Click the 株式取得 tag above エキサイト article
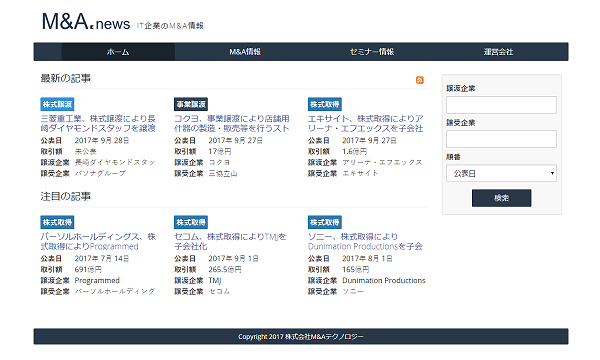The width and height of the screenshot is (600, 360). tap(324, 104)
